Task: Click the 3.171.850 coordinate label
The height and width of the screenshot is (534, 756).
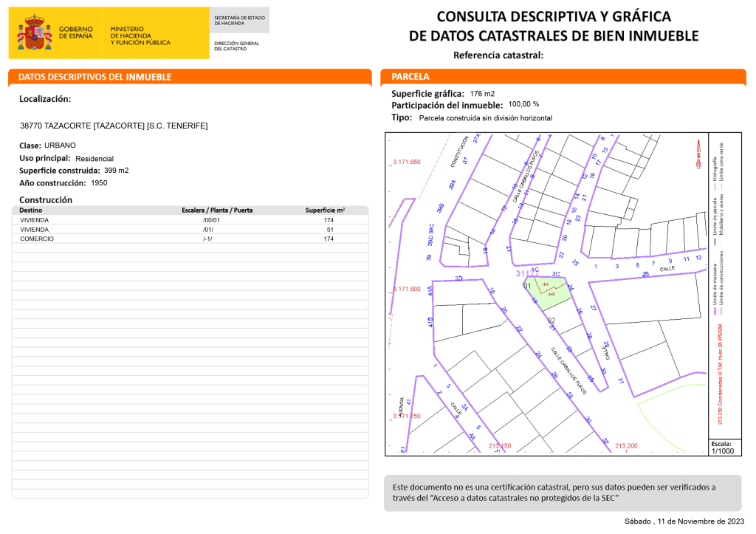Action: pos(406,162)
